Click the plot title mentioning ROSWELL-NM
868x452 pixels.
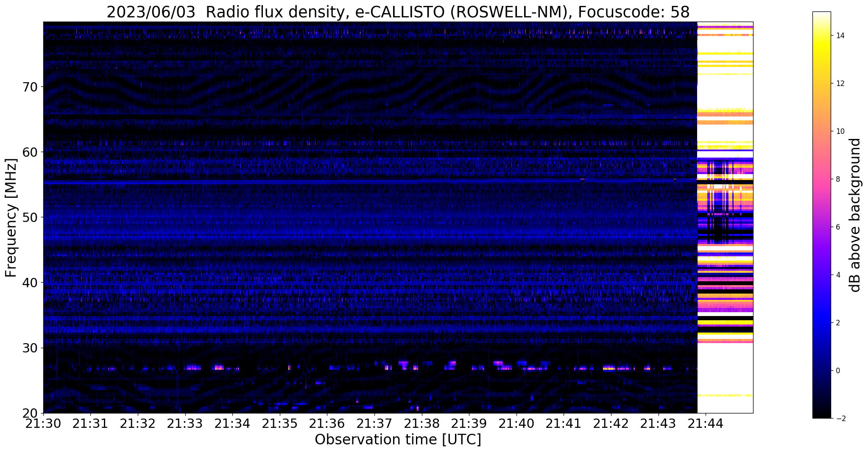tap(398, 11)
